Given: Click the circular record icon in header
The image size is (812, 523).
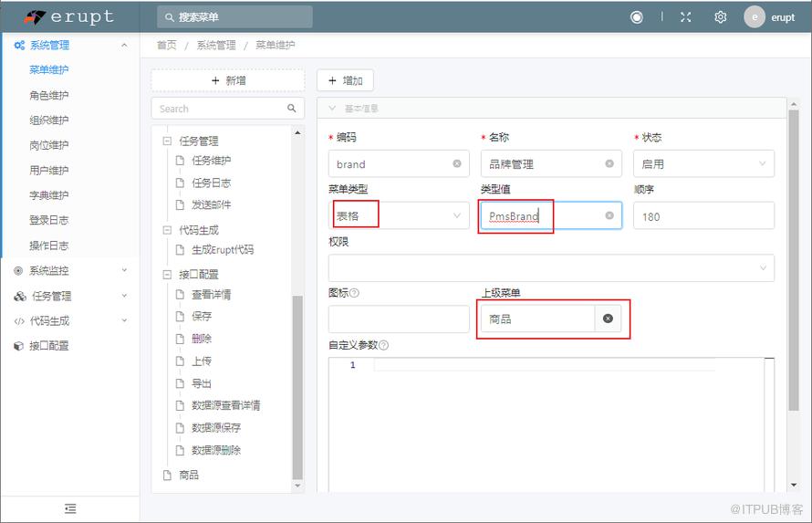Looking at the screenshot, I should click(637, 17).
